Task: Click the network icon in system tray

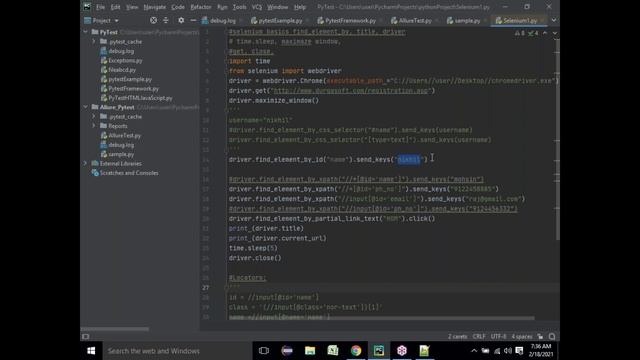Action: click(497, 351)
